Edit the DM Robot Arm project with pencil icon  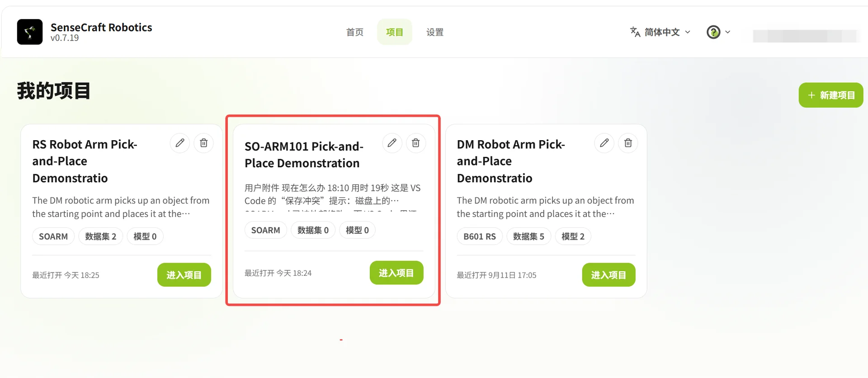[604, 143]
